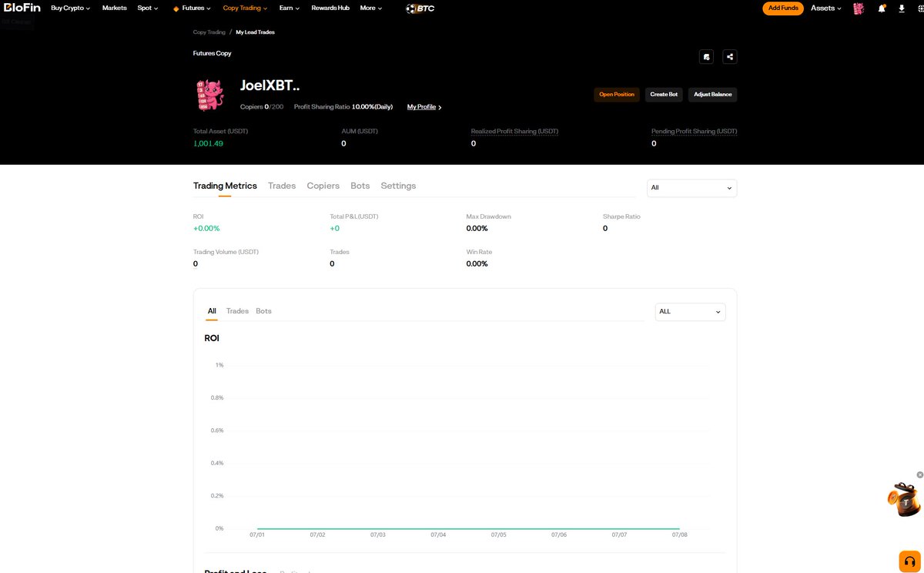Open the metrics period 'All' dropdown
This screenshot has width=924, height=573.
pyautogui.click(x=691, y=188)
